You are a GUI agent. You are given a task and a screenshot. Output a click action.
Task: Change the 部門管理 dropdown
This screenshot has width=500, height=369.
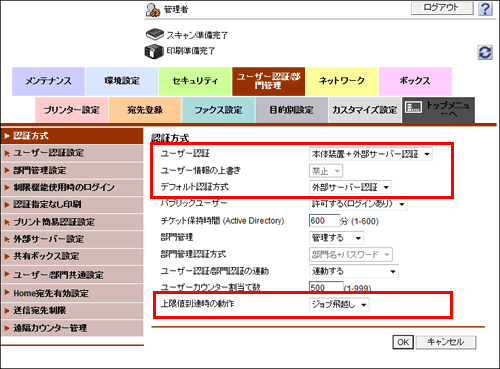point(336,238)
